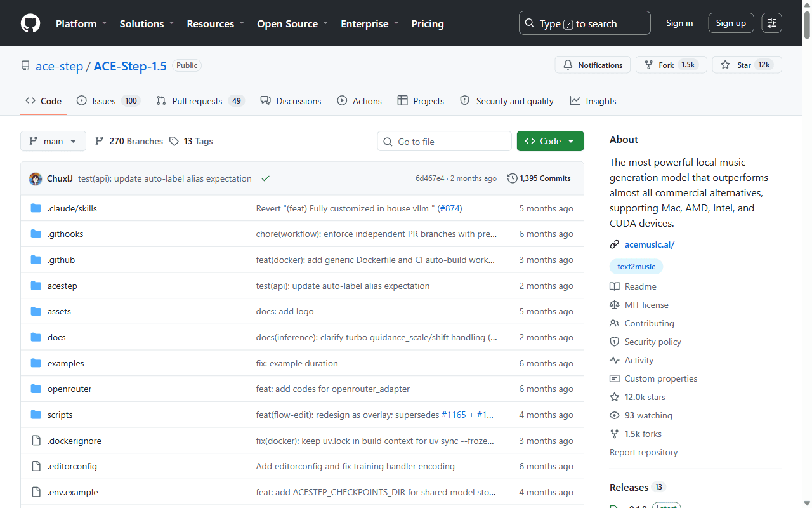Open the scripts folder name
812x508 pixels.
pyautogui.click(x=60, y=415)
